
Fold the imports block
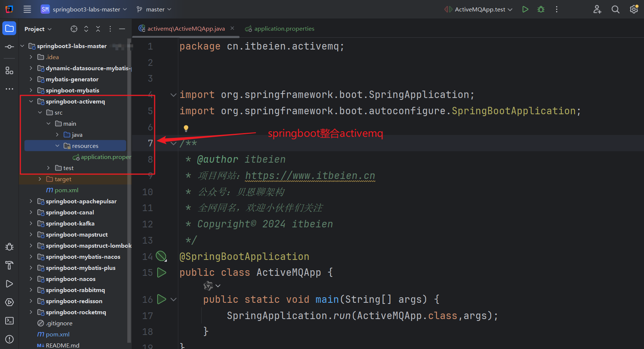[x=173, y=95]
